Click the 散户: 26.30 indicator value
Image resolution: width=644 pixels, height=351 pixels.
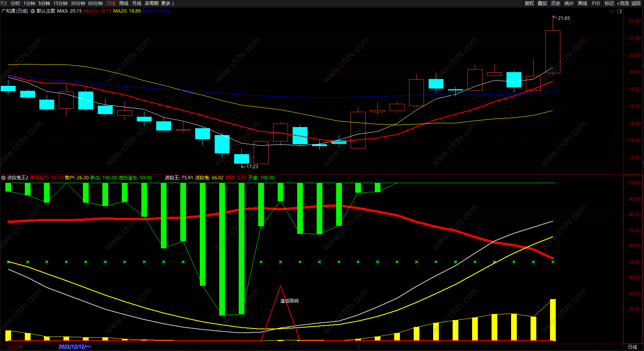77,178
